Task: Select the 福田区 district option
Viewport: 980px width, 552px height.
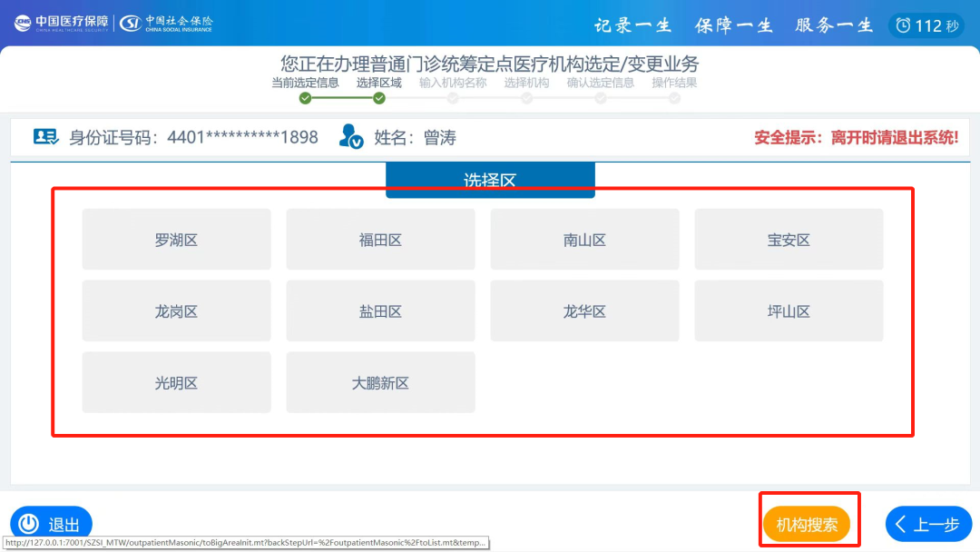Action: point(380,239)
